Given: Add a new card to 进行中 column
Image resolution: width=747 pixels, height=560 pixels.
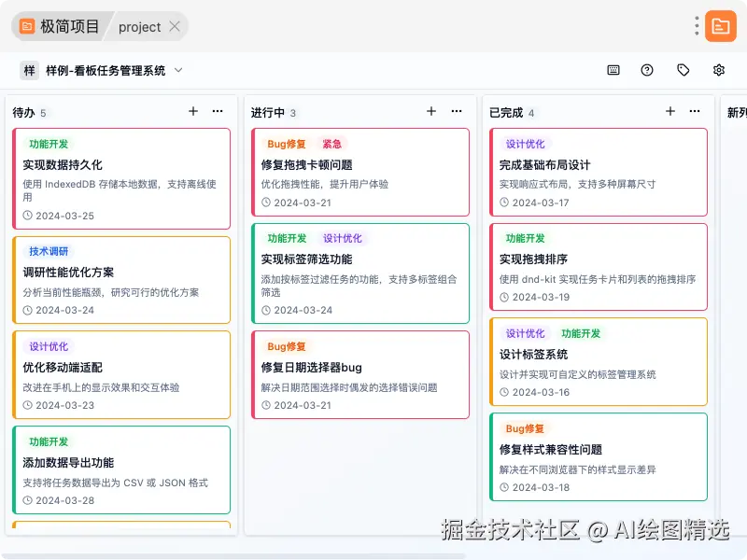Looking at the screenshot, I should pyautogui.click(x=431, y=110).
